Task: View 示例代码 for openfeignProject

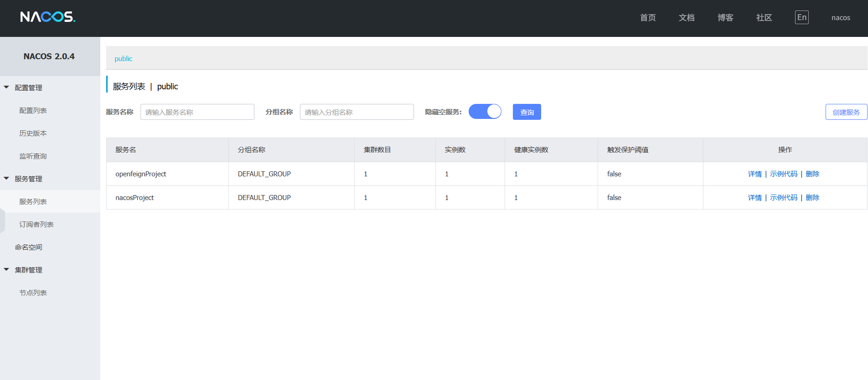Action: [x=784, y=174]
